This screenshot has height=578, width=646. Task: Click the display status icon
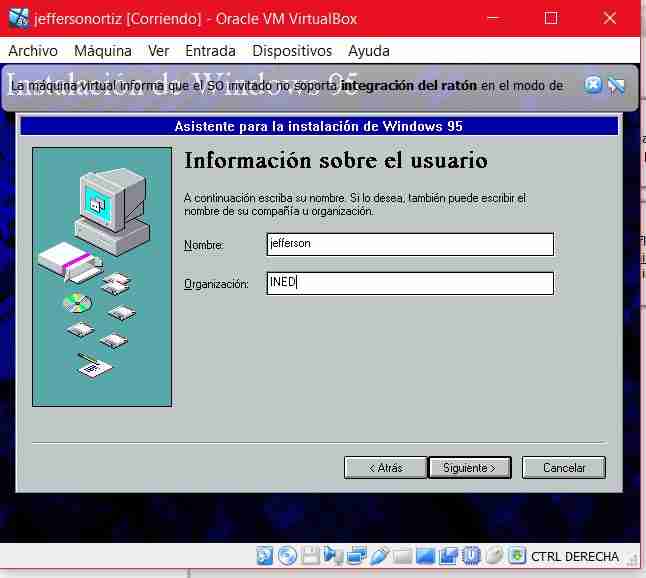point(426,556)
